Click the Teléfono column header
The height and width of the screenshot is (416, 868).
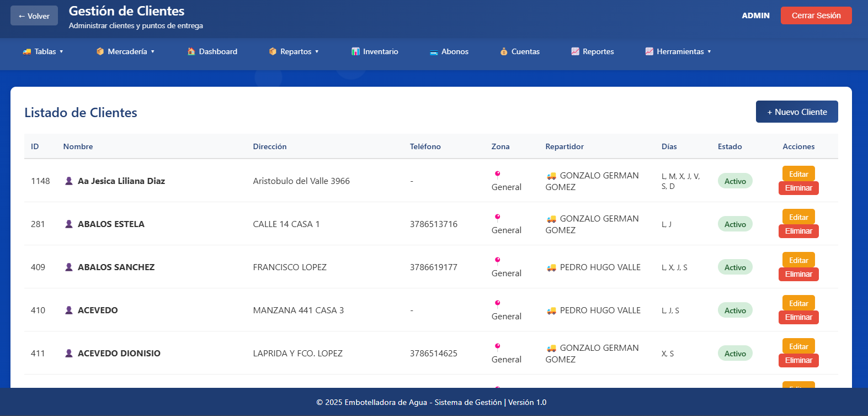coord(425,146)
